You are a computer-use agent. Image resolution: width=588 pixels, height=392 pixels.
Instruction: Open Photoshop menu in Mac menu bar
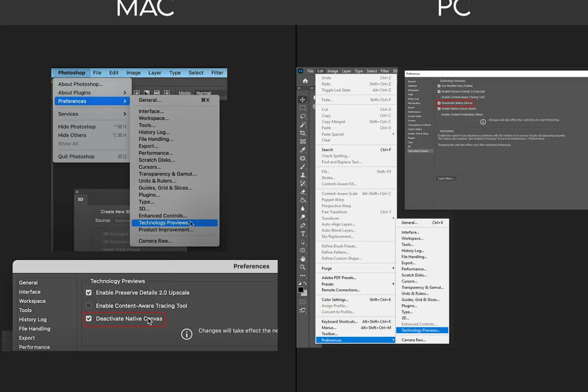(71, 73)
